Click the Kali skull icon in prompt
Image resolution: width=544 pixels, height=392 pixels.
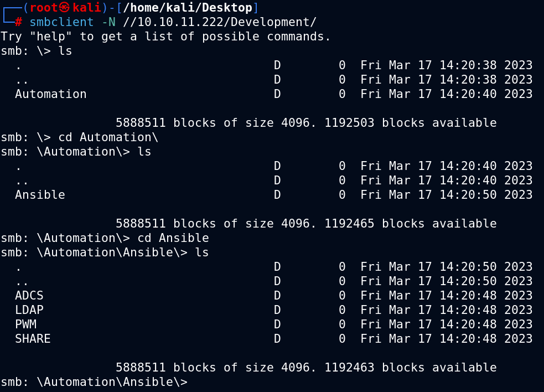click(64, 7)
